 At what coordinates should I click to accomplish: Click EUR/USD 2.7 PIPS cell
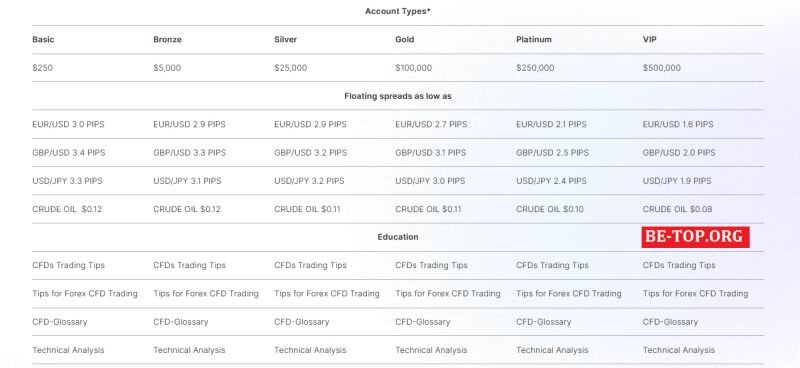tap(431, 125)
